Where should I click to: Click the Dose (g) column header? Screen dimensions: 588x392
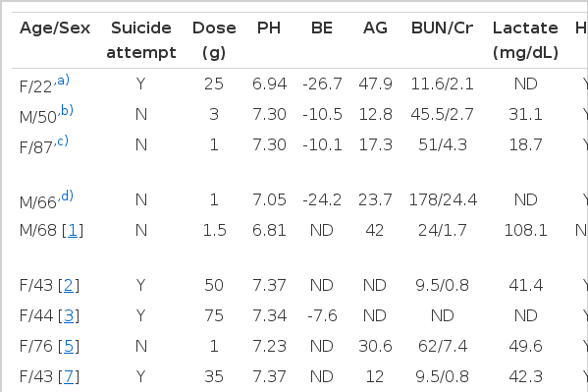coord(214,40)
